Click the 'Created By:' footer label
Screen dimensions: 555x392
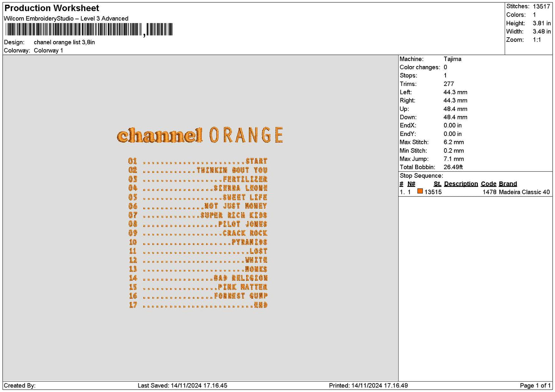point(20,385)
